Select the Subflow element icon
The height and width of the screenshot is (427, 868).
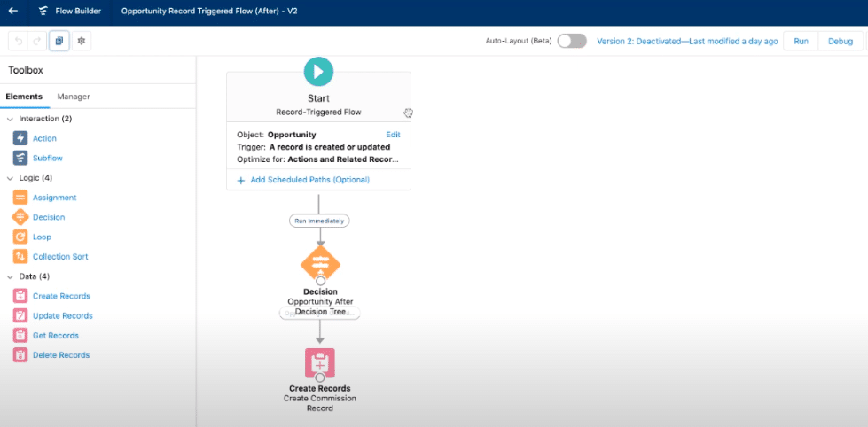point(20,159)
